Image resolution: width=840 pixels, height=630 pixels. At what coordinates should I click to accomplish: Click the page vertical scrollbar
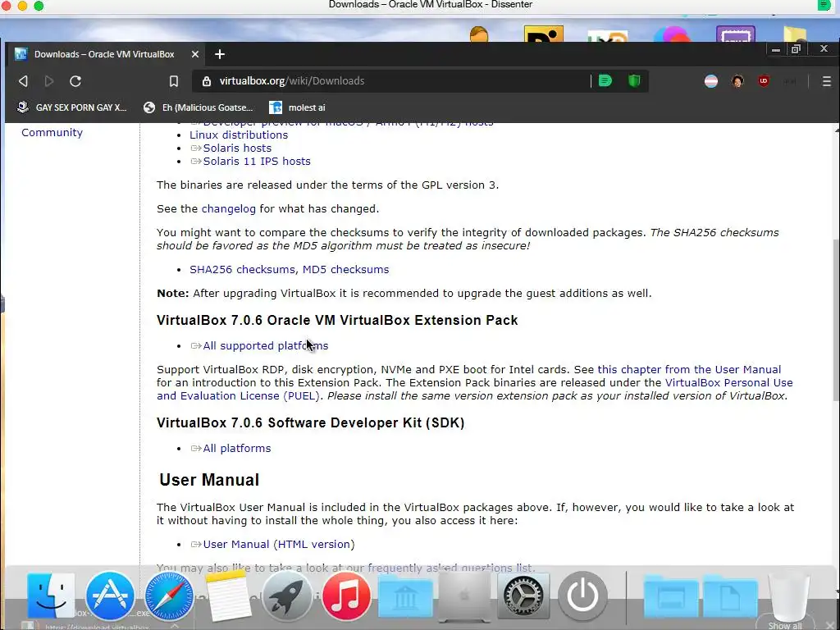(x=836, y=319)
